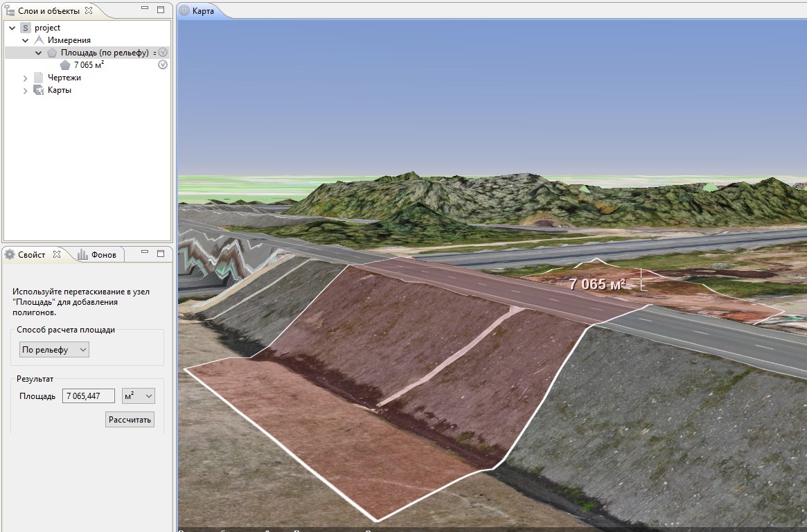Image resolution: width=807 pixels, height=532 pixels.
Task: Click the Чертежи document icon
Action: pos(39,78)
